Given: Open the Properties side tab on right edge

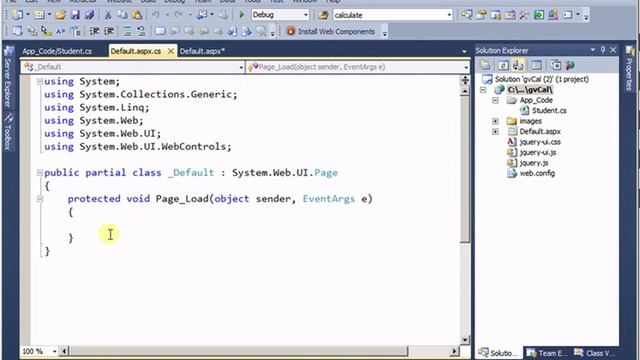Looking at the screenshot, I should 630,69.
